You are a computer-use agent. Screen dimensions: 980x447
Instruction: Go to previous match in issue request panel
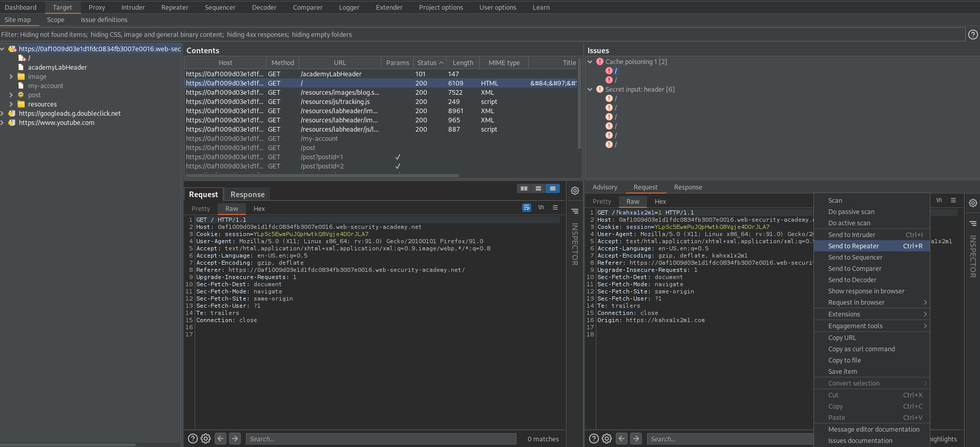coord(621,438)
